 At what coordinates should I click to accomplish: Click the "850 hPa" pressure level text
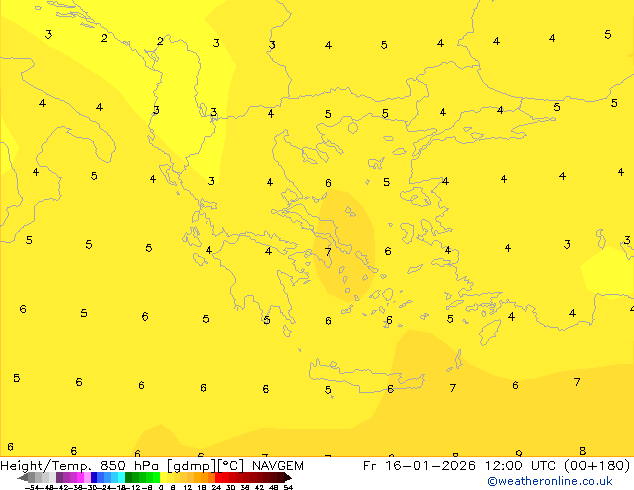pos(129,466)
